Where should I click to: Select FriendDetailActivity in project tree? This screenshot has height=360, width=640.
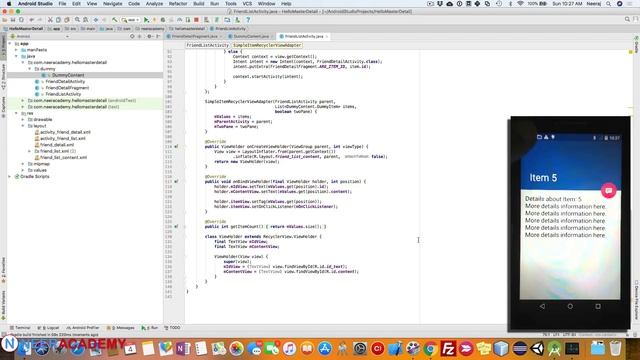(x=65, y=81)
